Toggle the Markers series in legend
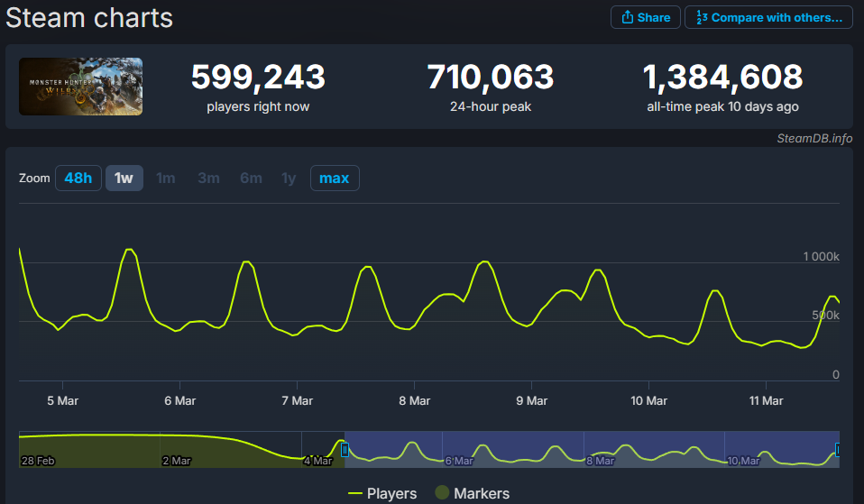 click(473, 493)
